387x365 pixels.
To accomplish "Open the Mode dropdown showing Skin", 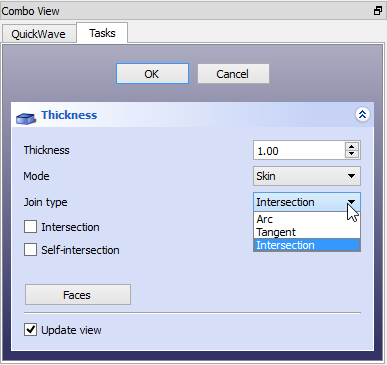I will 307,176.
